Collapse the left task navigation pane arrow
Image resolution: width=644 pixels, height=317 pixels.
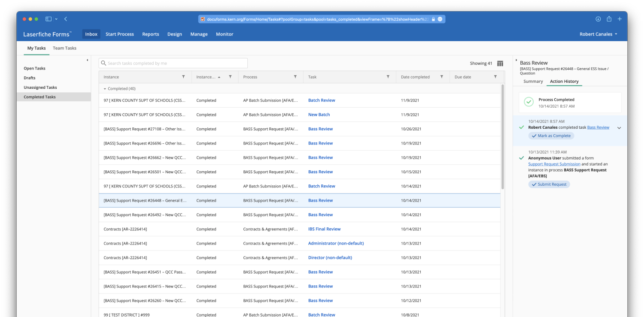(87, 60)
